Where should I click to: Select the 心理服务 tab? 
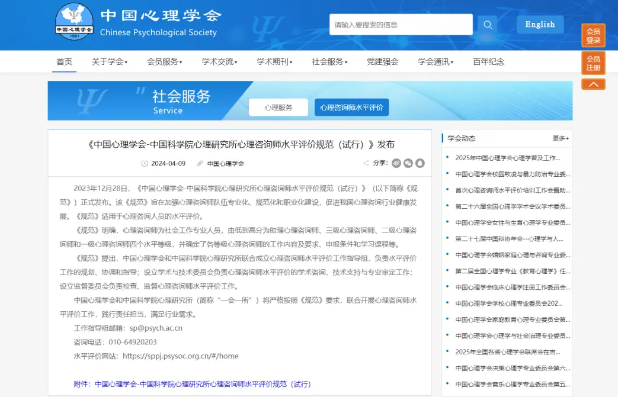278,107
